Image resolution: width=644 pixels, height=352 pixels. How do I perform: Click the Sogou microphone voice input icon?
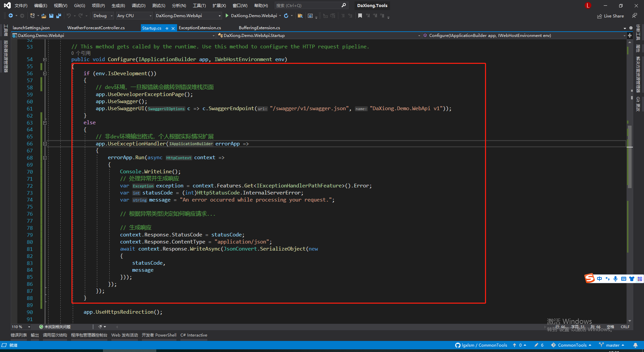coord(615,279)
